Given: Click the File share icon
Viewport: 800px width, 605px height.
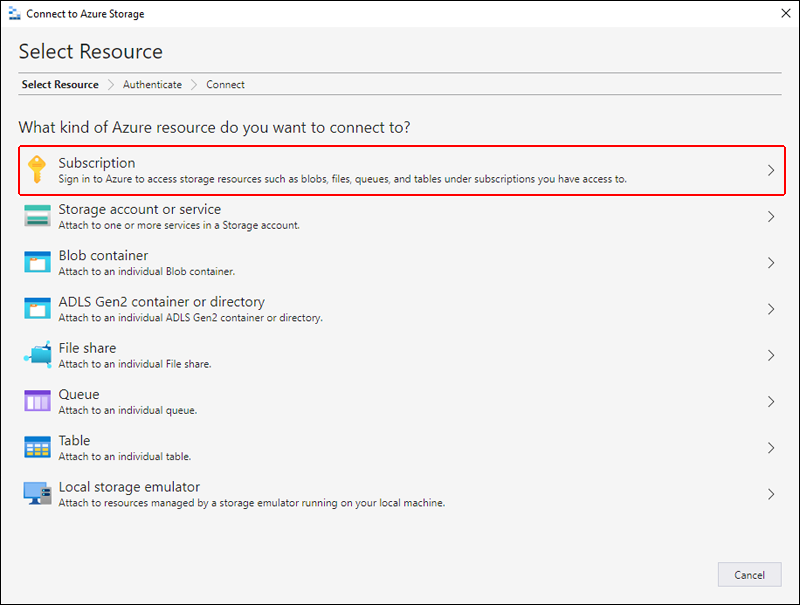Looking at the screenshot, I should 37,355.
